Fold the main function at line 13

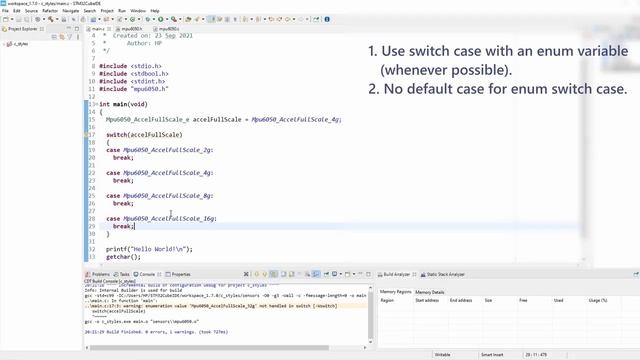point(97,104)
